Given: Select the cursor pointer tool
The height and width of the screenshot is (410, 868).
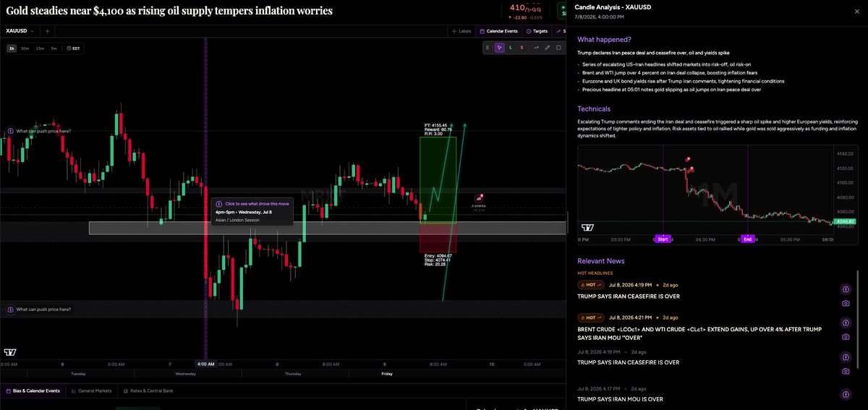Looking at the screenshot, I should (499, 48).
